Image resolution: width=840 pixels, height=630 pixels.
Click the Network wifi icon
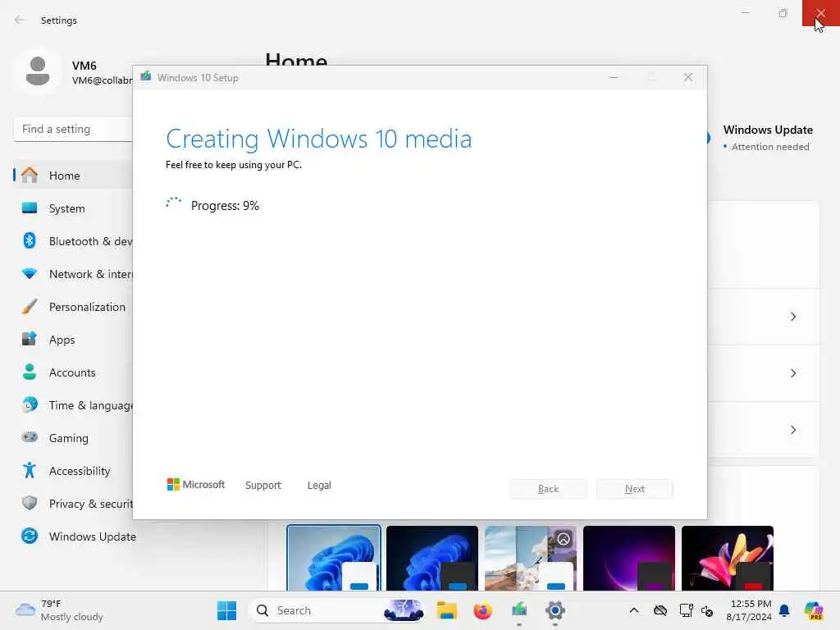coord(30,273)
